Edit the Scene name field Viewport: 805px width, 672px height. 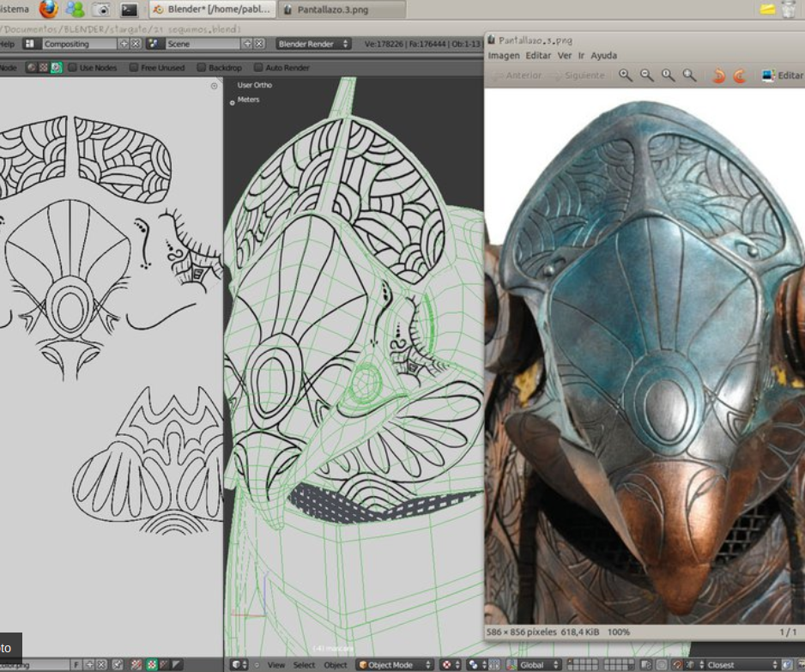[203, 44]
